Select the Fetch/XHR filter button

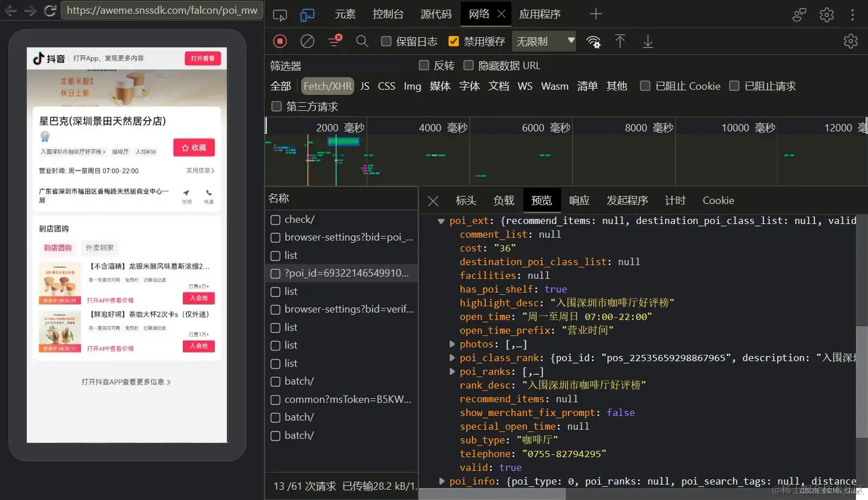(x=327, y=86)
